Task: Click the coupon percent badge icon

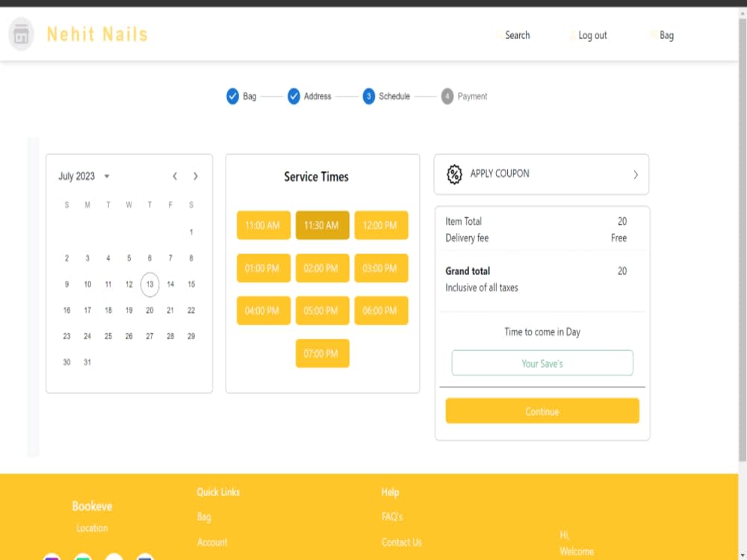Action: pos(454,174)
